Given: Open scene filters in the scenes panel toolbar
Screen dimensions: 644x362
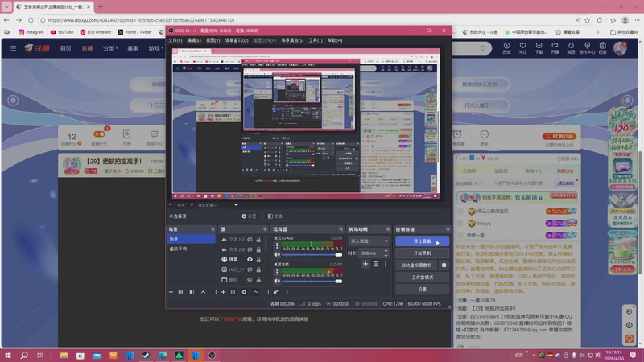Looking at the screenshot, I should click(192, 292).
